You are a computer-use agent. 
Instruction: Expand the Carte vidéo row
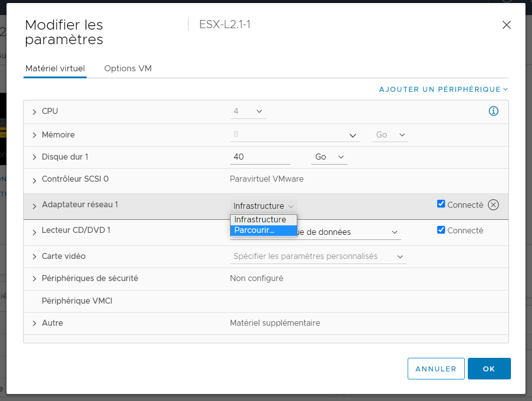point(34,256)
